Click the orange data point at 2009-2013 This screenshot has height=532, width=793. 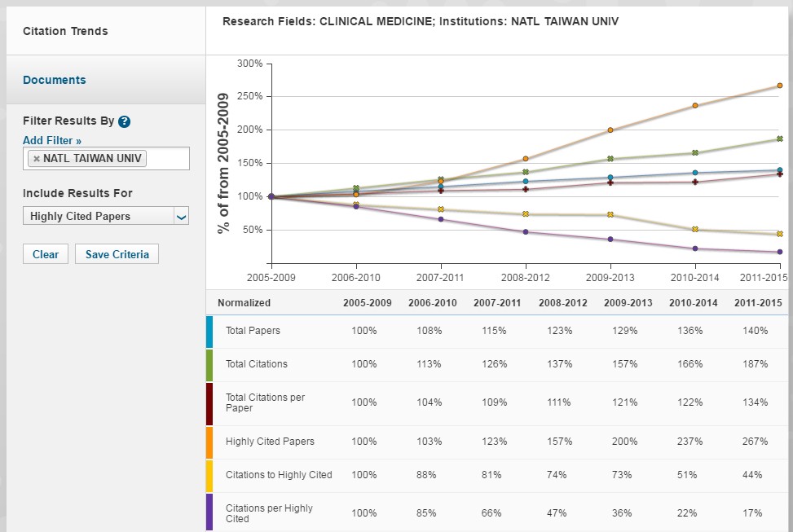coord(610,130)
